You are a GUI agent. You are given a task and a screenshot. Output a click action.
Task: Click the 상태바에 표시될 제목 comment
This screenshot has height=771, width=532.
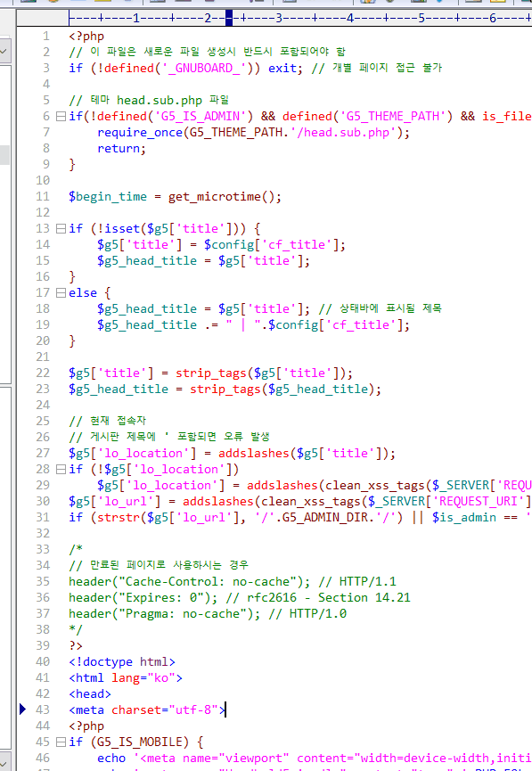click(381, 308)
